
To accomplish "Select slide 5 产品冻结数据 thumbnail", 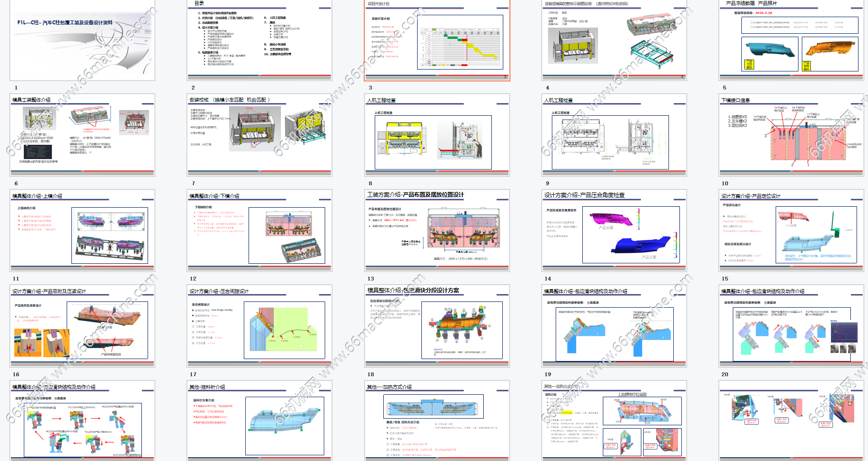I will click(791, 40).
